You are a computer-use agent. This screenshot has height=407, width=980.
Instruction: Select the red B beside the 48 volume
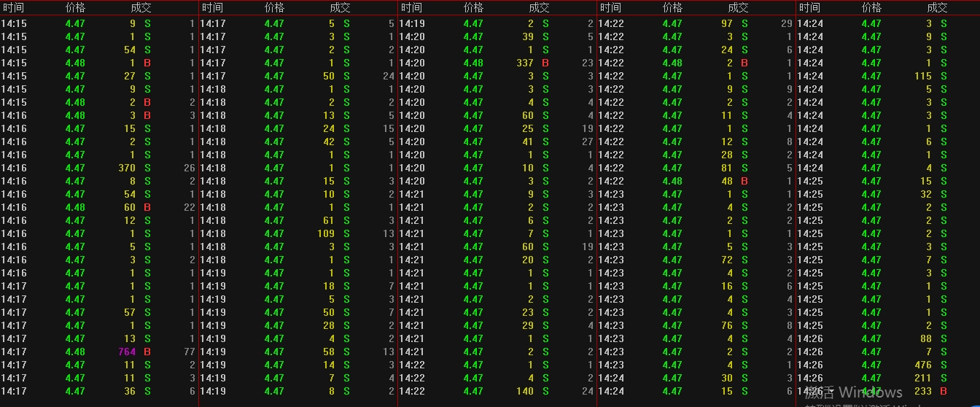pyautogui.click(x=744, y=181)
